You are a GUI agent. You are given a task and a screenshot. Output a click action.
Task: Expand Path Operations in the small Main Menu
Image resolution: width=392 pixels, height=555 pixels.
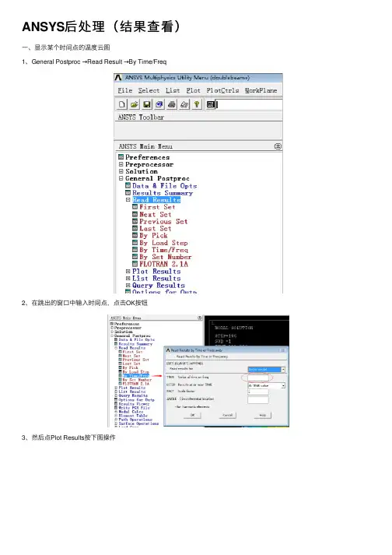116,420
